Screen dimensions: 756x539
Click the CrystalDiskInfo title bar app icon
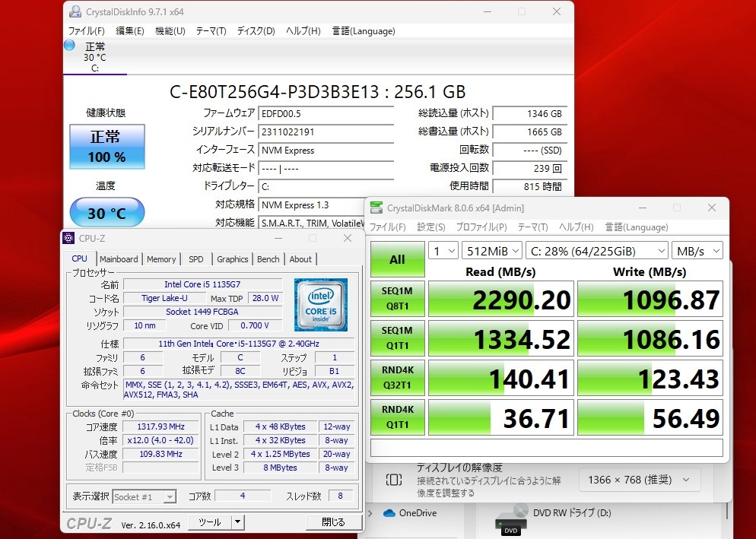[75, 11]
